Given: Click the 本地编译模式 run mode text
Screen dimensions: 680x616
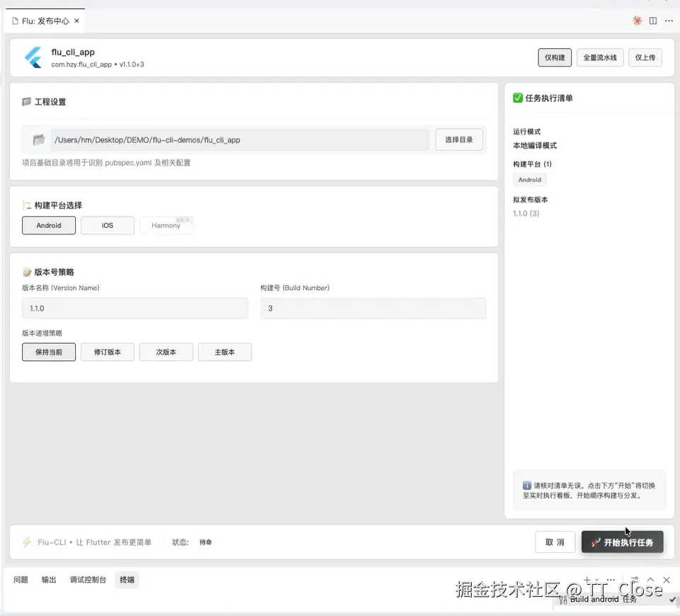Looking at the screenshot, I should (535, 146).
